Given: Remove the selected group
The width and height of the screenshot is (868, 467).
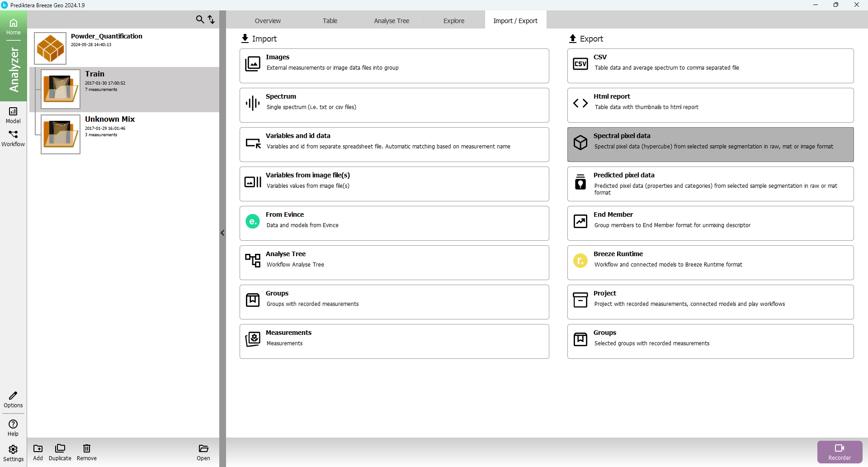Looking at the screenshot, I should (86, 452).
